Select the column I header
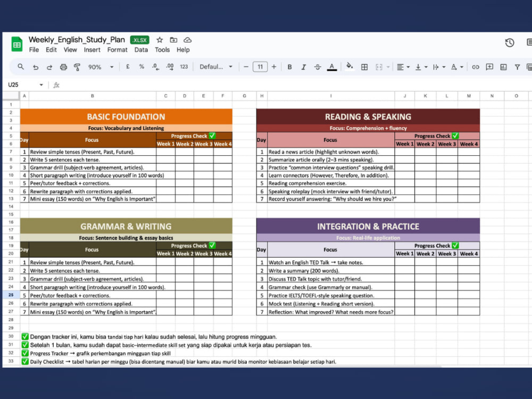The height and width of the screenshot is (399, 532). (x=331, y=96)
